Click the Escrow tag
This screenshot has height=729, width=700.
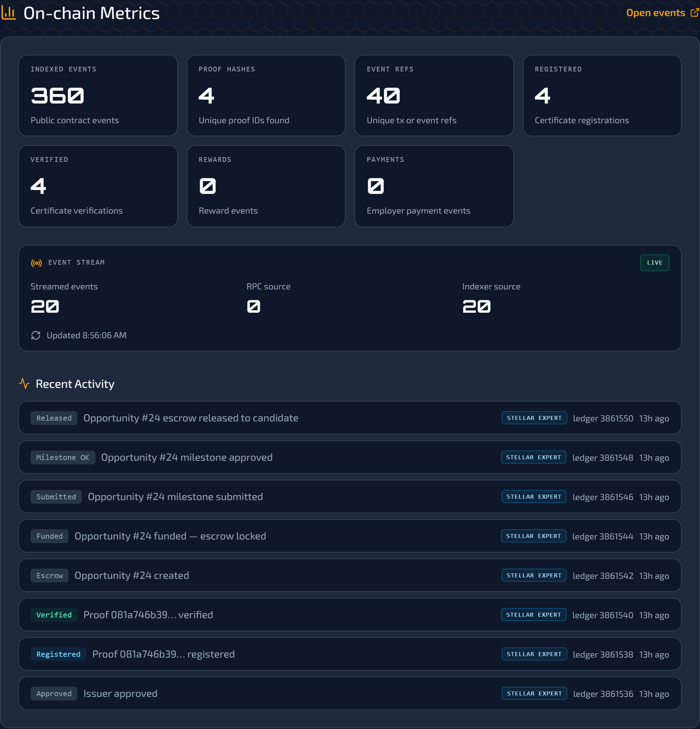click(50, 576)
